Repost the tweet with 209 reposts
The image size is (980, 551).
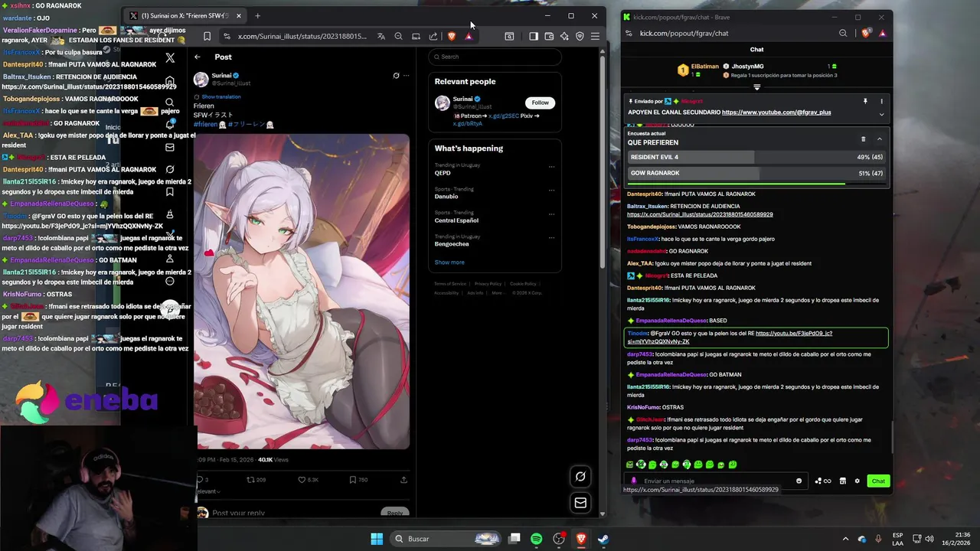point(256,480)
